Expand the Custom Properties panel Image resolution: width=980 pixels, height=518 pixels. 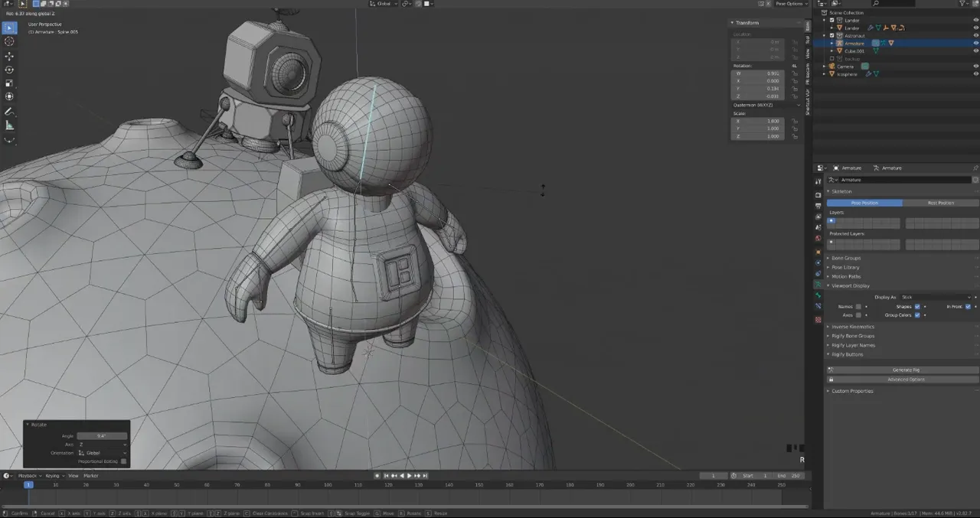tap(851, 391)
